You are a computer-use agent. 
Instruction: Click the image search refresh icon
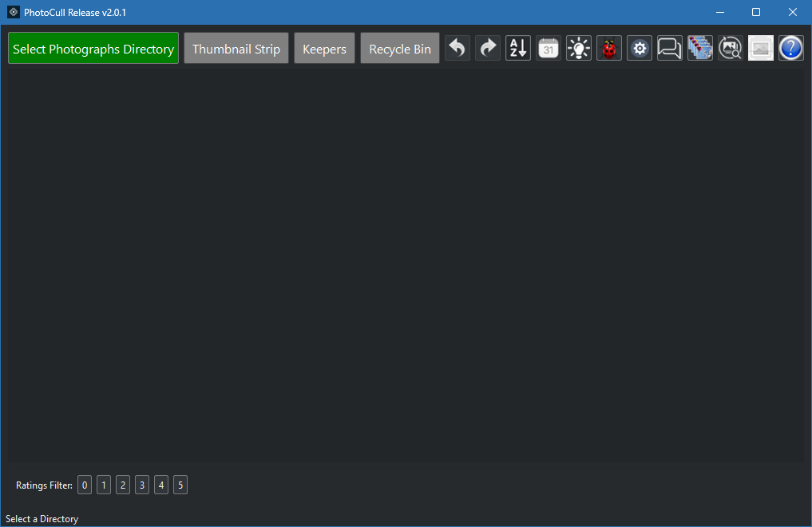tap(730, 48)
